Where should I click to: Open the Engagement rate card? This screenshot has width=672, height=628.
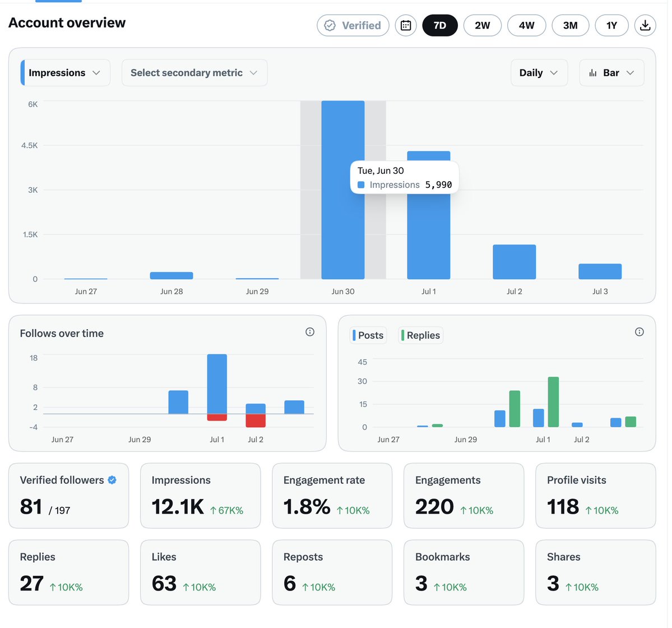coord(332,496)
